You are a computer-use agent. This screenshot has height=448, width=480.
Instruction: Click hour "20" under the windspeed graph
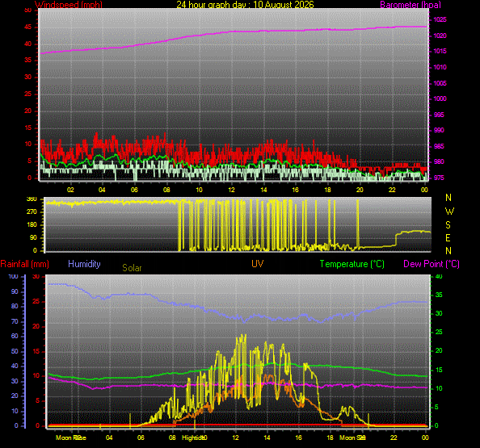360,190
